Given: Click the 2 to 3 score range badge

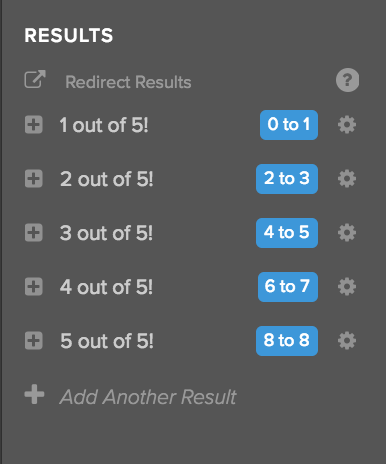Looking at the screenshot, I should pos(287,179).
